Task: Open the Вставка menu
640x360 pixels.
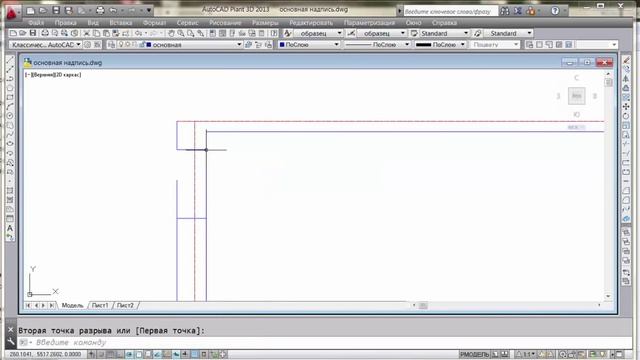Action: click(x=121, y=23)
